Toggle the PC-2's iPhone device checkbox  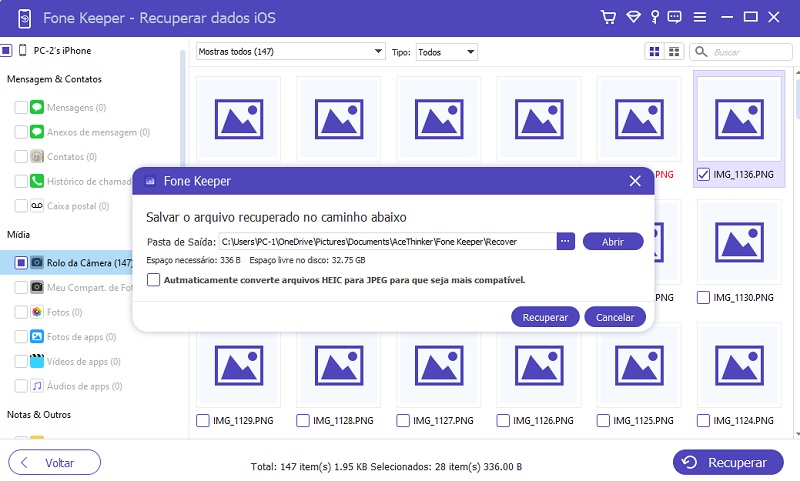[x=6, y=50]
